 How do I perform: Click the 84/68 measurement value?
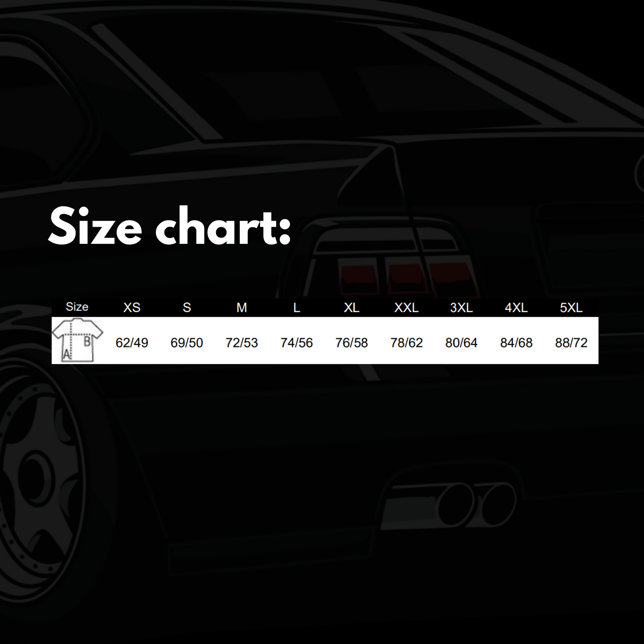(516, 343)
